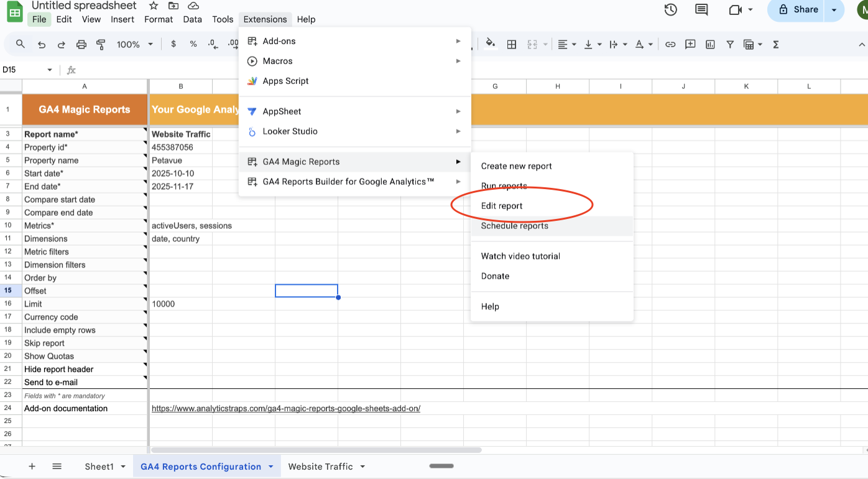The height and width of the screenshot is (479, 868).
Task: Open the Share options dropdown arrow
Action: pos(834,9)
